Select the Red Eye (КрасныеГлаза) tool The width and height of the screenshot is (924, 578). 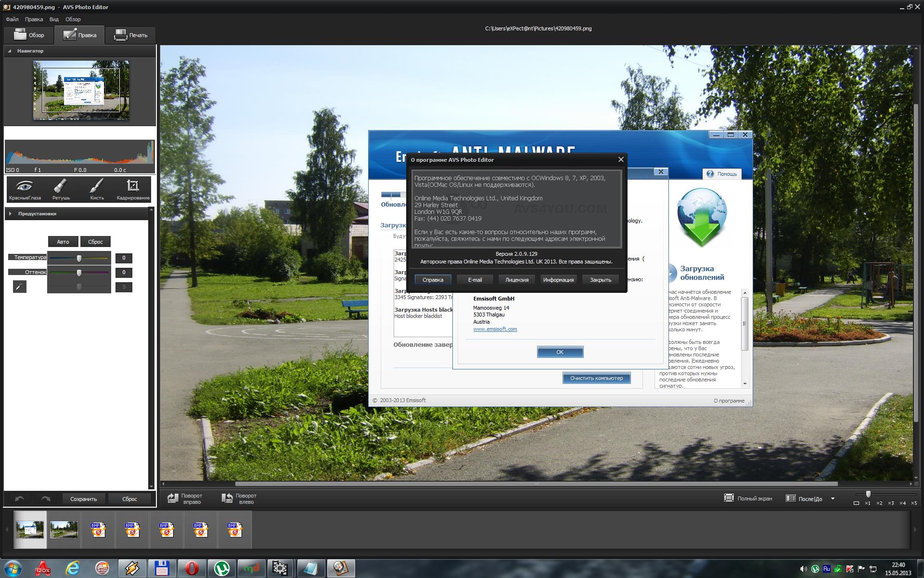pyautogui.click(x=25, y=188)
